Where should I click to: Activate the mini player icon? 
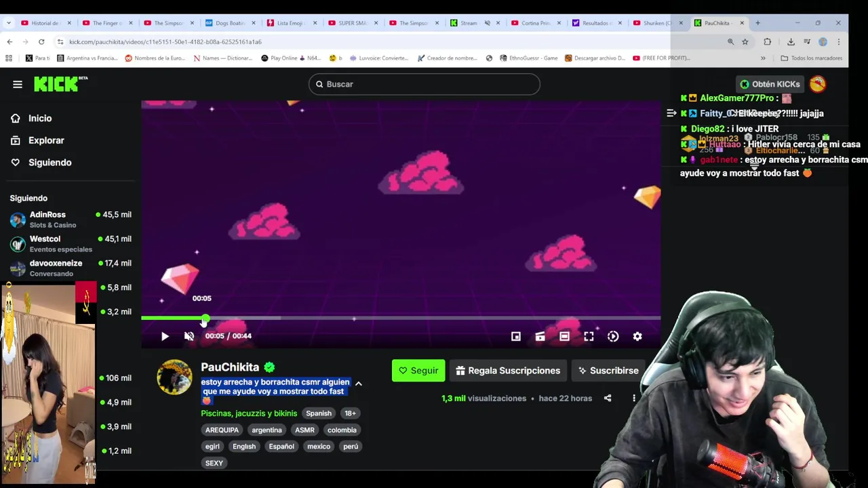[515, 336]
